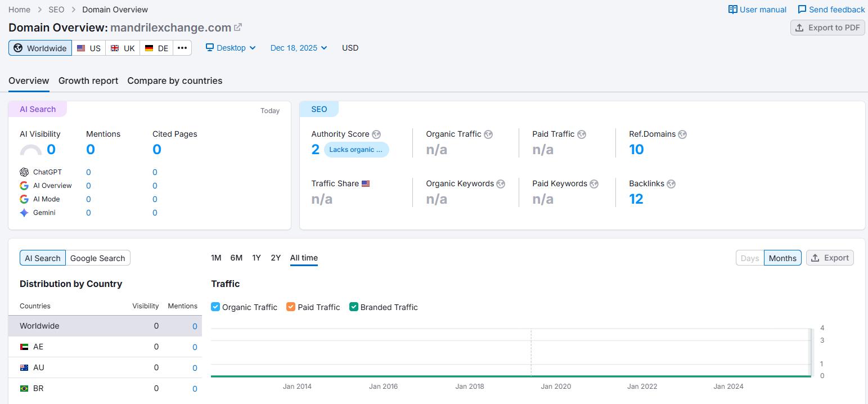Uncheck the Organic Traffic checkbox

(x=215, y=307)
